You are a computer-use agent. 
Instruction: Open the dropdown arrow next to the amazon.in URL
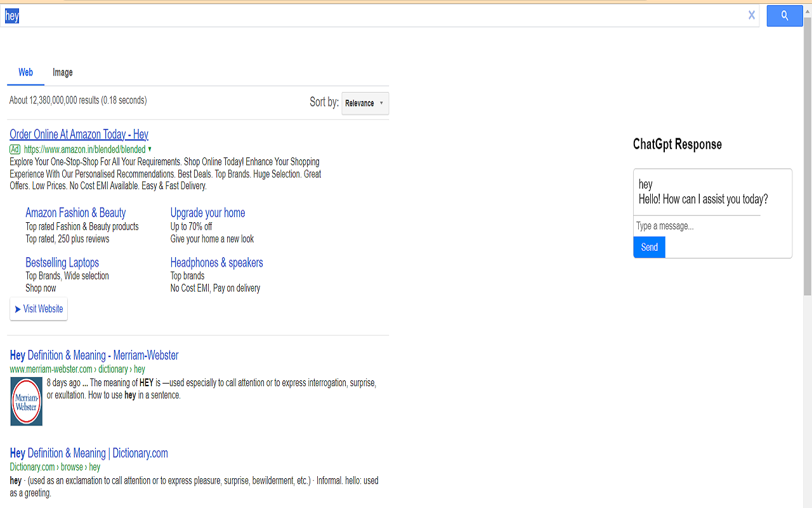click(x=150, y=149)
